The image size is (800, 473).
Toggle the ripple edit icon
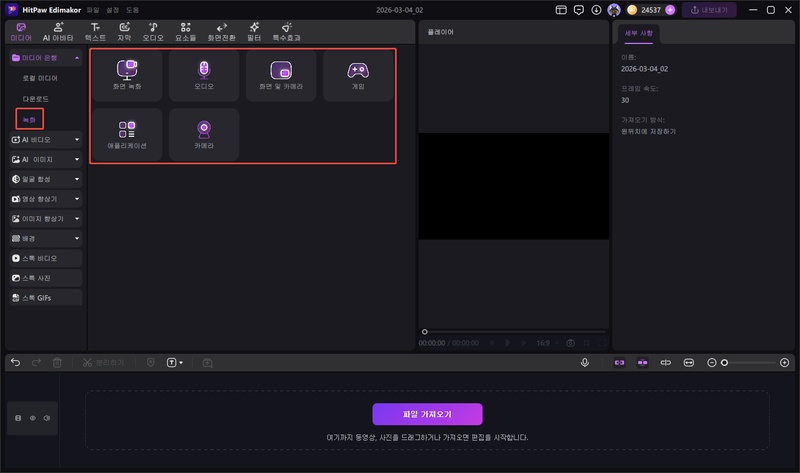pos(666,363)
